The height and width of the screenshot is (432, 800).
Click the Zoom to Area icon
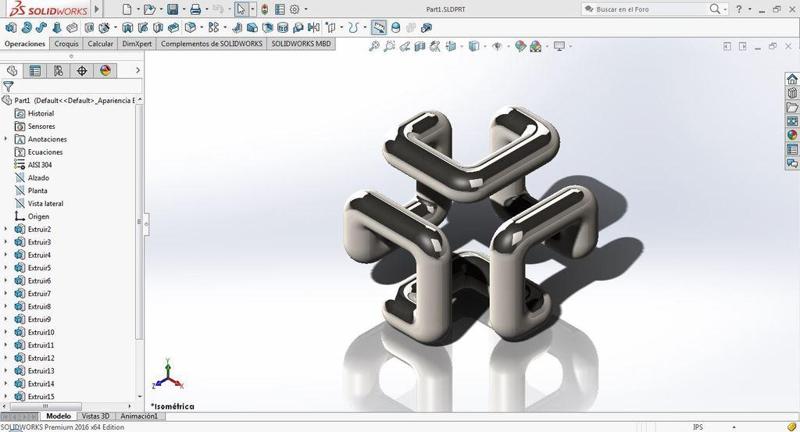389,46
